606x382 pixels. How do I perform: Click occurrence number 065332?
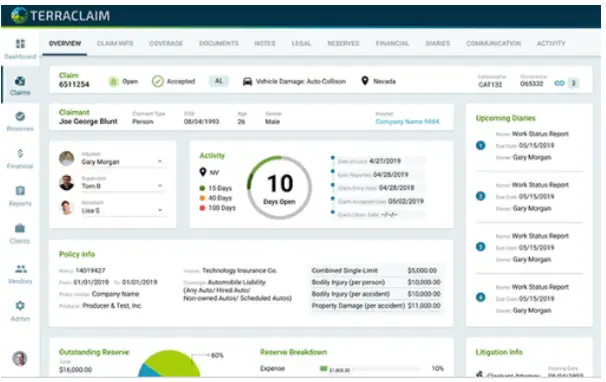coord(531,84)
